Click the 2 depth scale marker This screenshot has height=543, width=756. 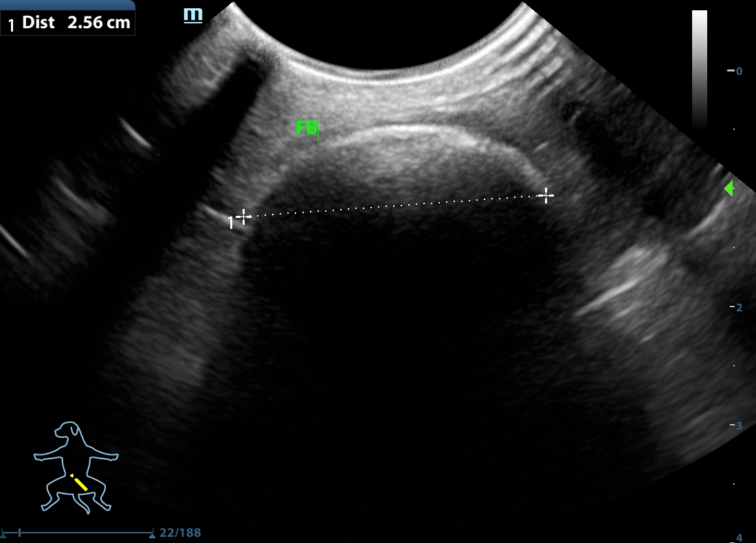click(x=738, y=307)
